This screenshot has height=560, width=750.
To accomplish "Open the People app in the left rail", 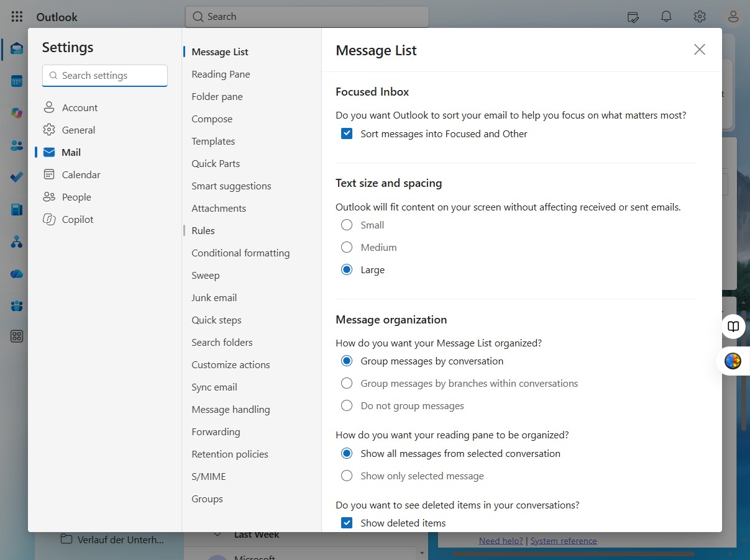I will coord(17,145).
